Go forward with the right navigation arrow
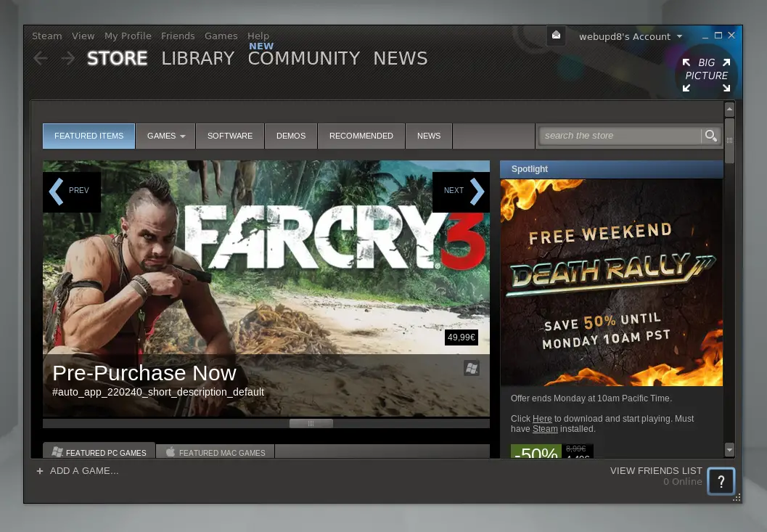Screen dimensions: 767x532 [68, 59]
